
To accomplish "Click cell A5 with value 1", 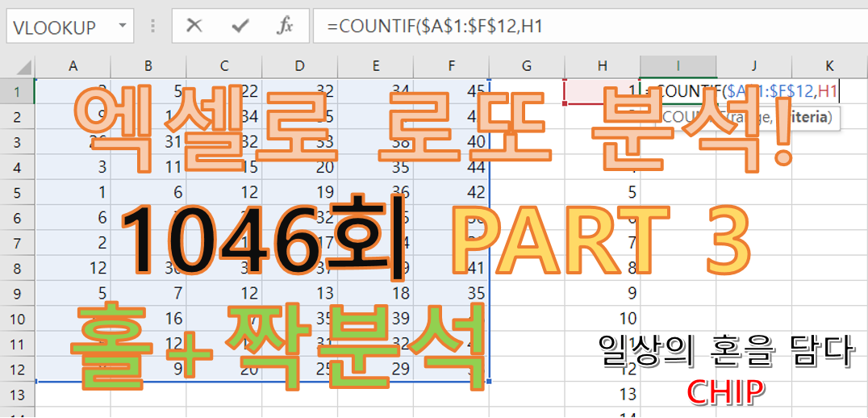I will point(73,192).
